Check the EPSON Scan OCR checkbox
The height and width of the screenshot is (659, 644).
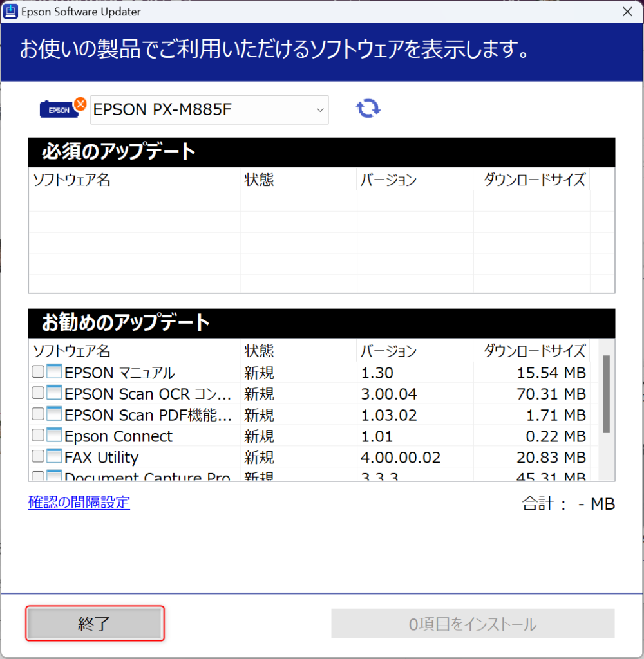click(38, 393)
